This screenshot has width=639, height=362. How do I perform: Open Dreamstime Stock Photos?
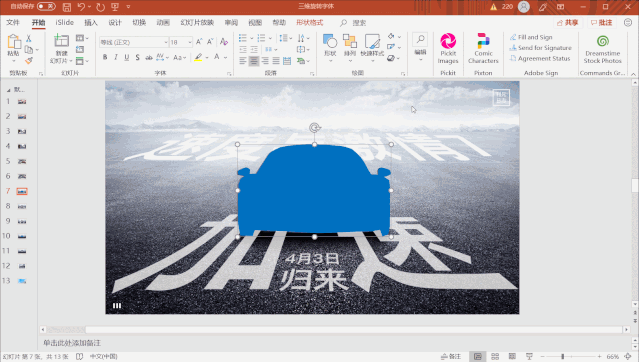click(x=602, y=49)
